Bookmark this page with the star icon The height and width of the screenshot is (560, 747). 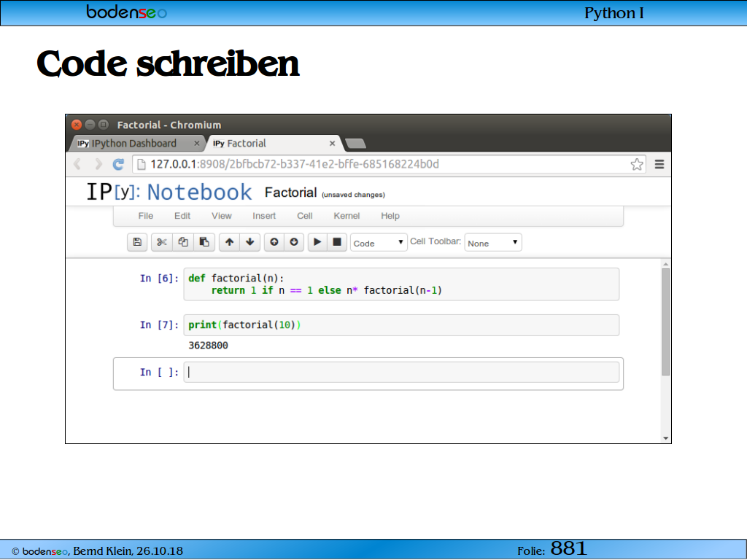(637, 164)
